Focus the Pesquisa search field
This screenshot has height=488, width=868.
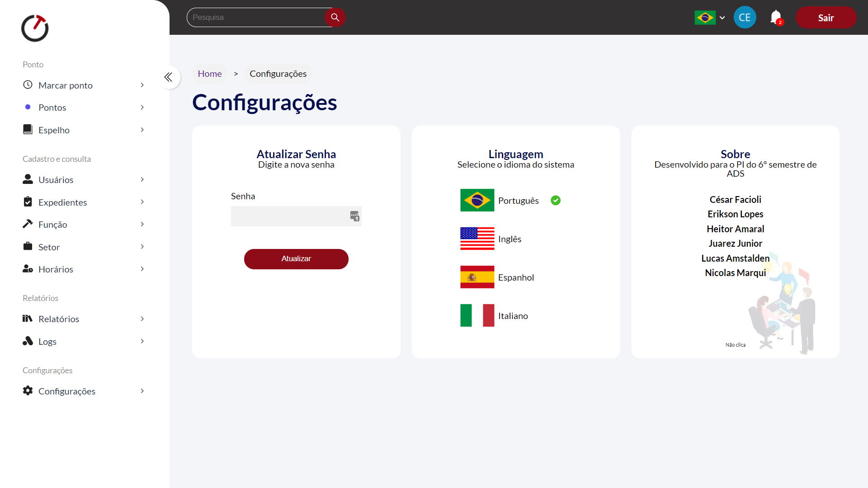(x=255, y=17)
